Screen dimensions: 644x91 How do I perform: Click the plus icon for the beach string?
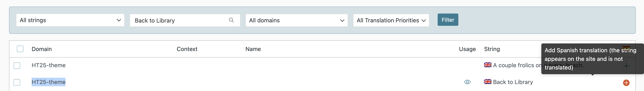pyautogui.click(x=626, y=66)
